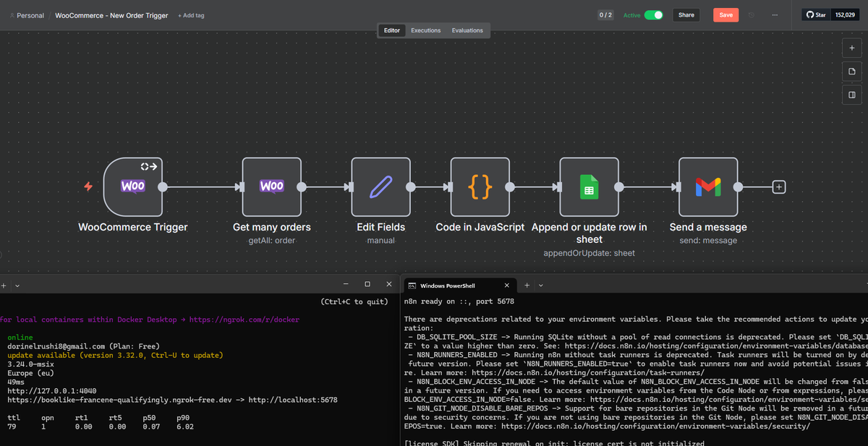Minimize the ngrok terminal window
This screenshot has height=446, width=868.
346,284
